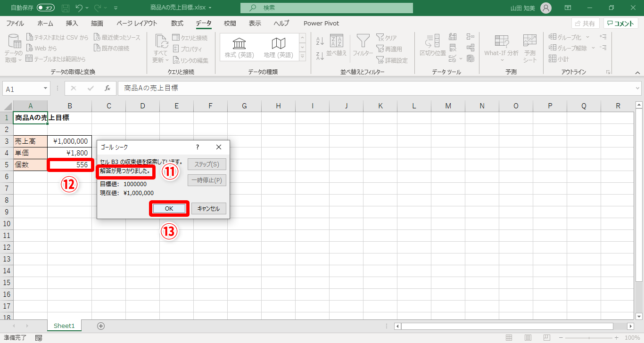Viewport: 644px width, 343px height.
Task: Switch to the Power Pivot tab
Action: click(321, 24)
